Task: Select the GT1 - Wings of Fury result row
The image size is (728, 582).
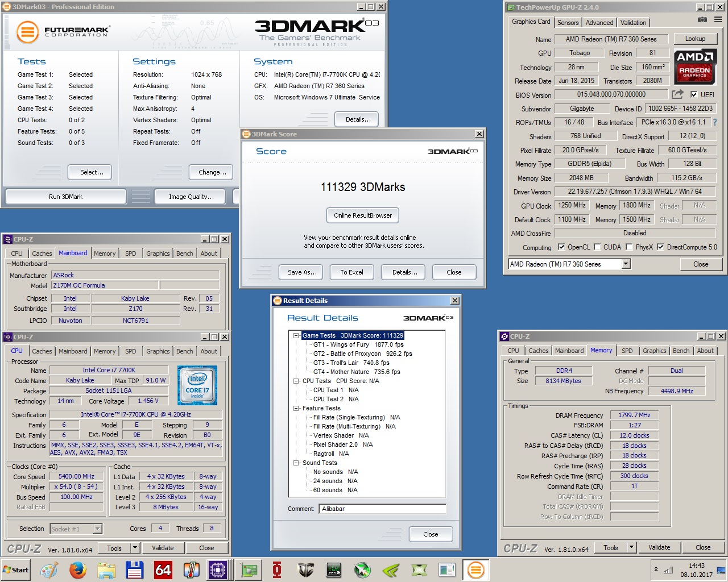Action: coord(358,344)
